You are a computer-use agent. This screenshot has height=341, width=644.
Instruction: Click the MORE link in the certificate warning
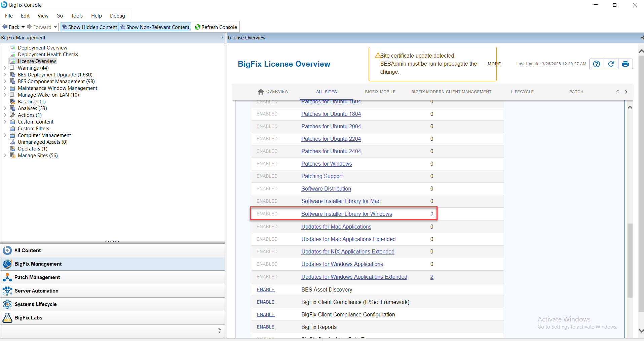point(494,64)
